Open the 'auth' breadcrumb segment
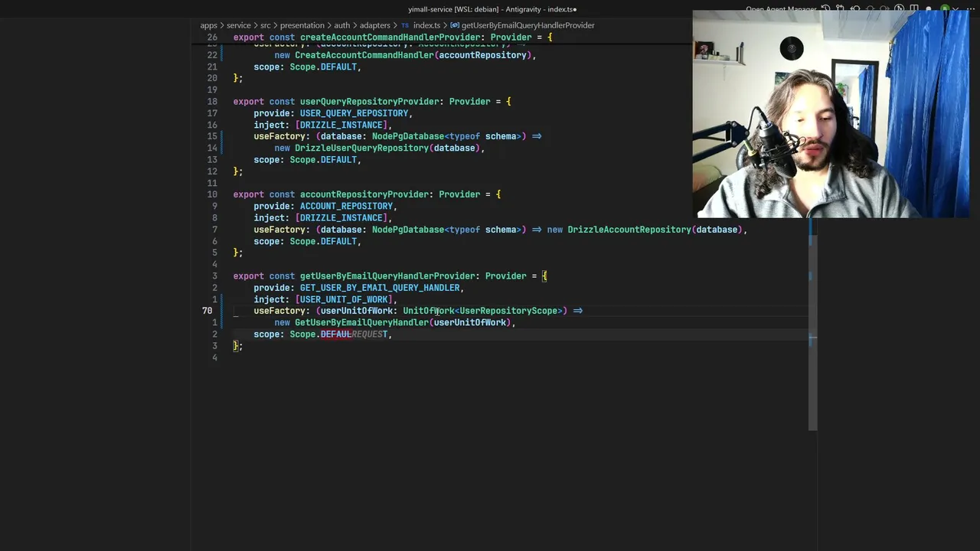Screen dimensions: 980x551 [341, 25]
